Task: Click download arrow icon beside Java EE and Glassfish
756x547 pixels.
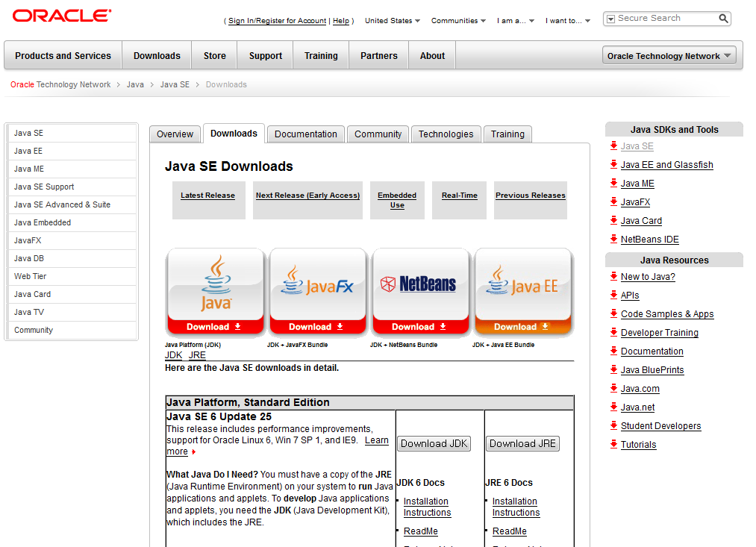Action: point(613,164)
